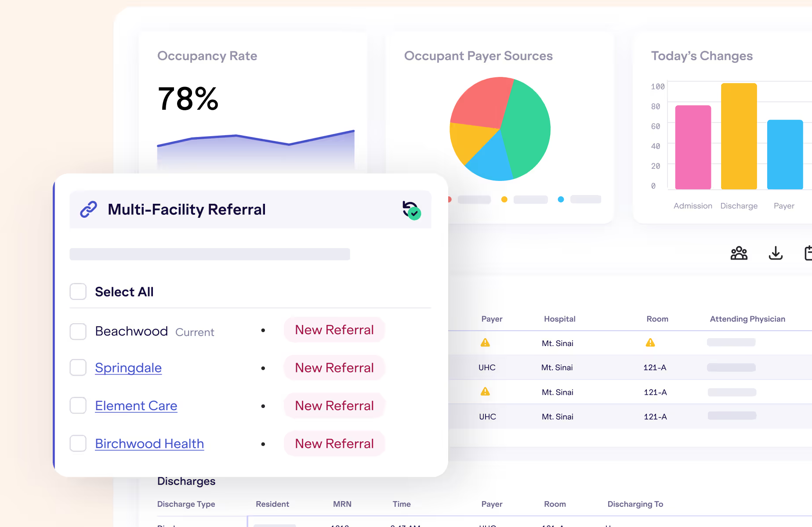Click the calendar icon at the right edge
The width and height of the screenshot is (812, 527).
(x=808, y=253)
